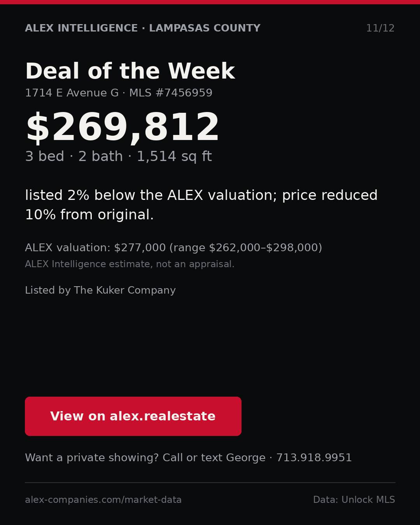
Task: Select the ALEX valuation $277,000 text
Action: coord(95,248)
